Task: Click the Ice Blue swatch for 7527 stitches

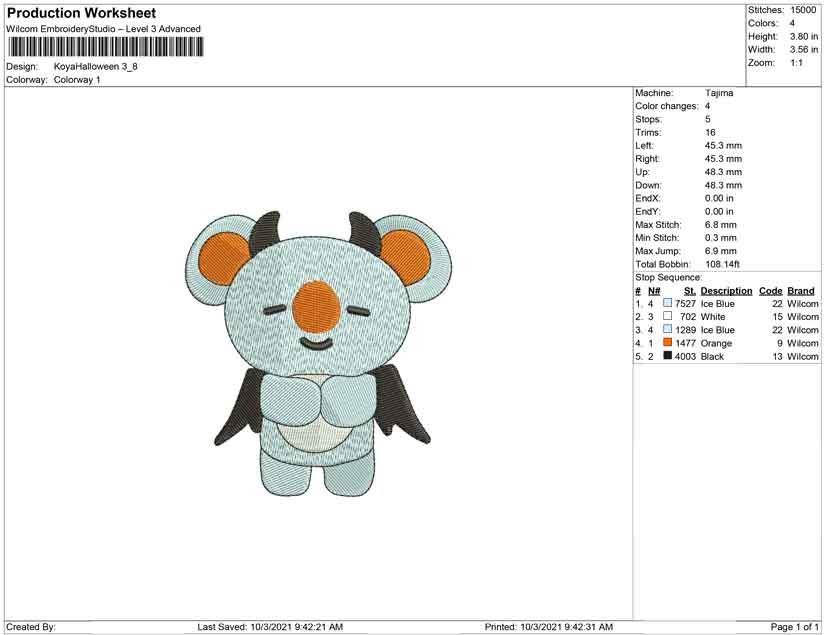Action: pos(667,303)
